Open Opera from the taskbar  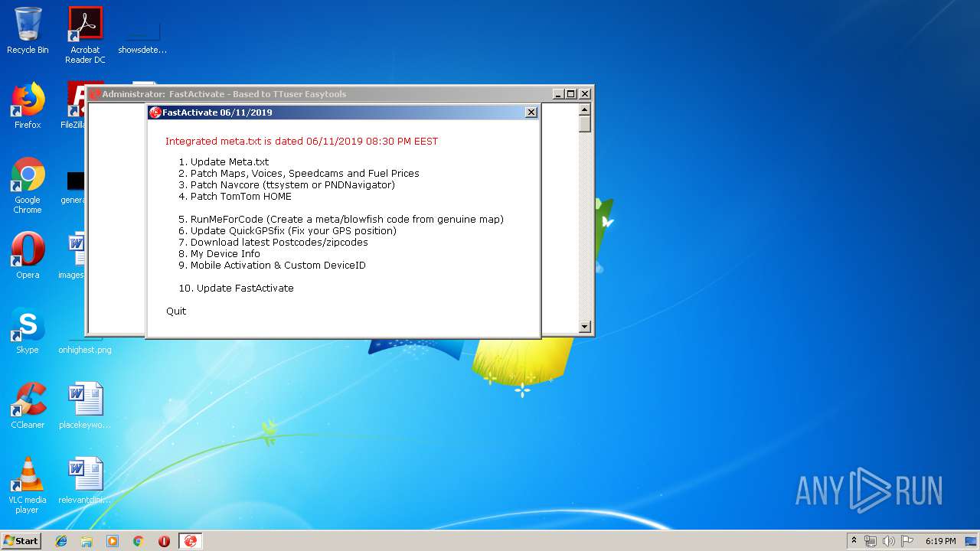[164, 541]
